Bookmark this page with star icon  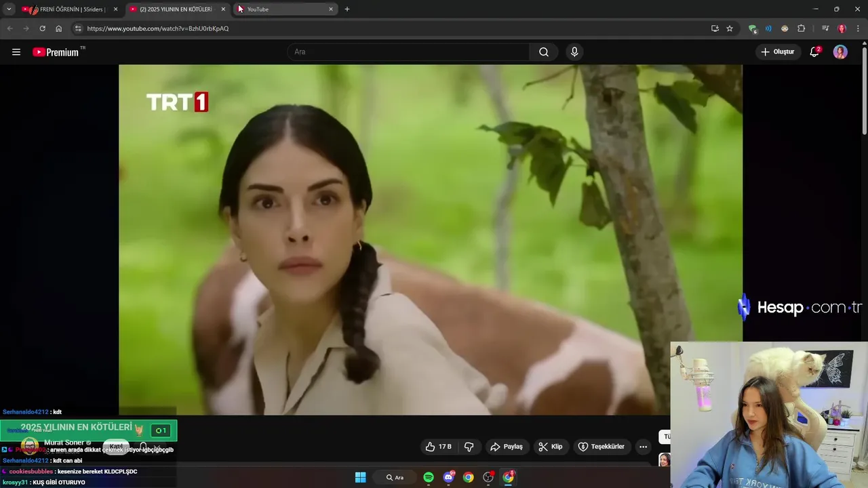click(x=730, y=28)
